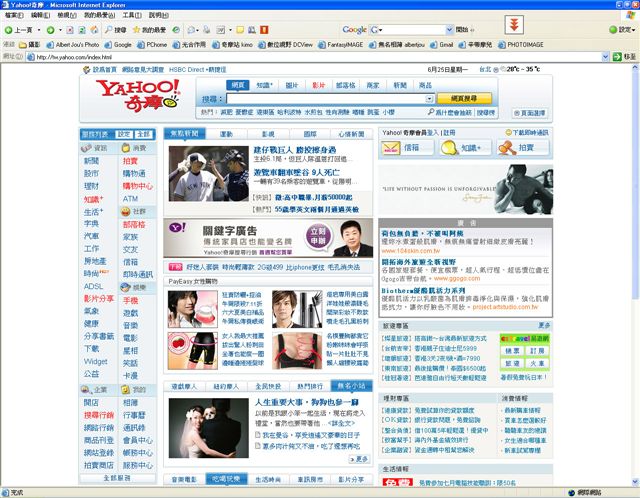The height and width of the screenshot is (498, 640).
Task: Select the 圖片 search tab
Action: (291, 85)
